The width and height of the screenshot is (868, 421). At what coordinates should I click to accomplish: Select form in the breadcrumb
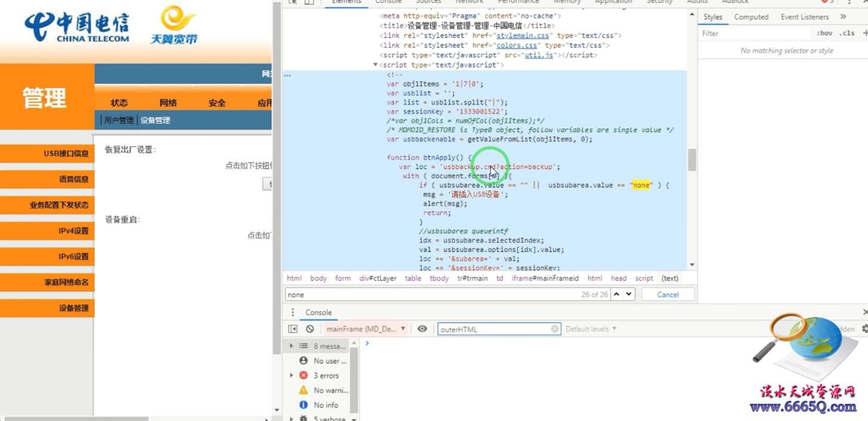[x=342, y=278]
